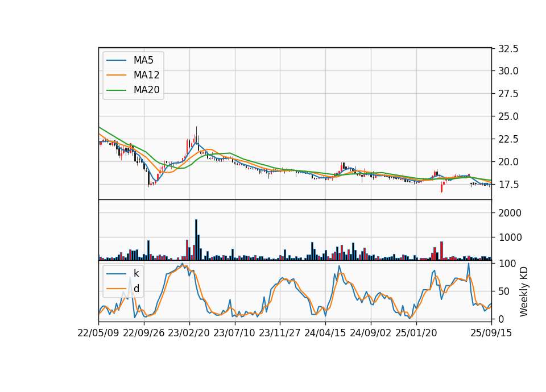Click the 25/01/20 date label
Viewport: 546px width, 392px height.
point(416,333)
